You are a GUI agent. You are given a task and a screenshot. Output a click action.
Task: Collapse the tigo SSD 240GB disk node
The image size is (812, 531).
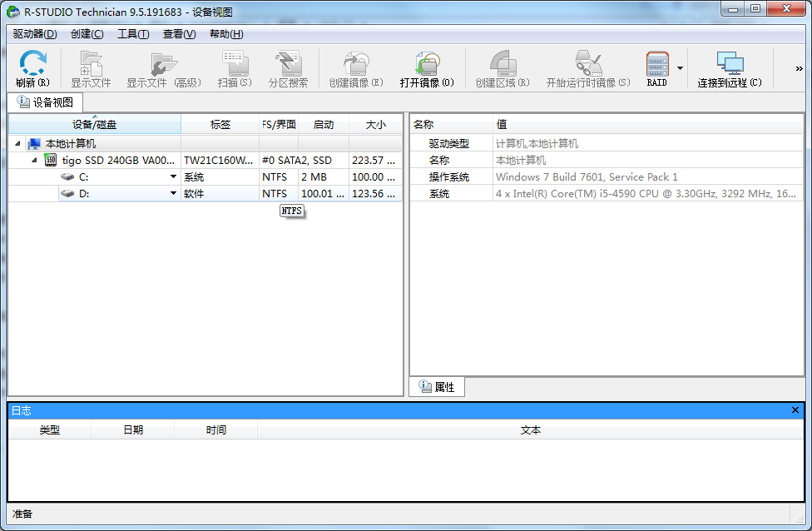coord(34,160)
